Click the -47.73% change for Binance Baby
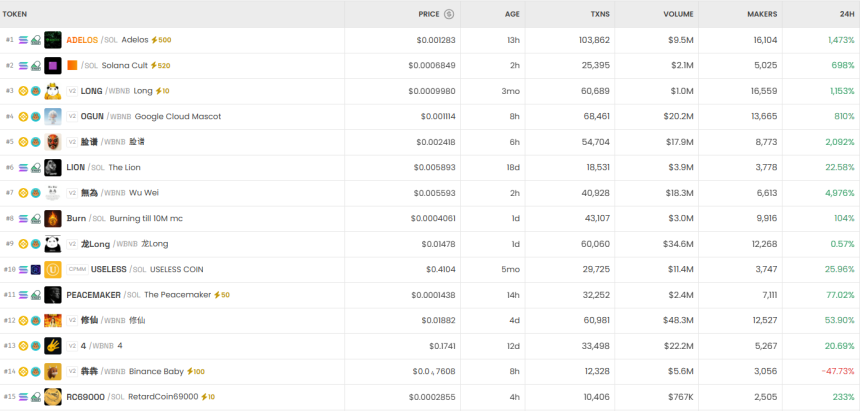Viewport: 860px width, 411px height. pos(837,371)
